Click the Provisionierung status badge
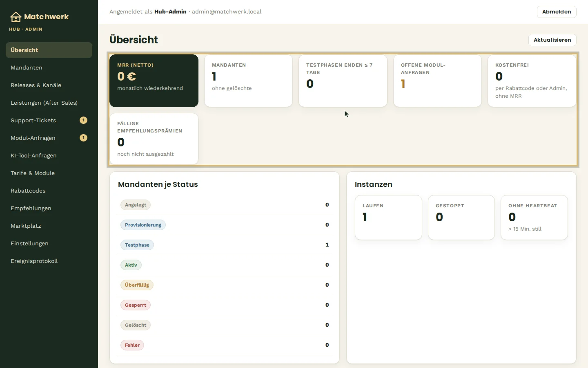This screenshot has width=588, height=368. 143,225
